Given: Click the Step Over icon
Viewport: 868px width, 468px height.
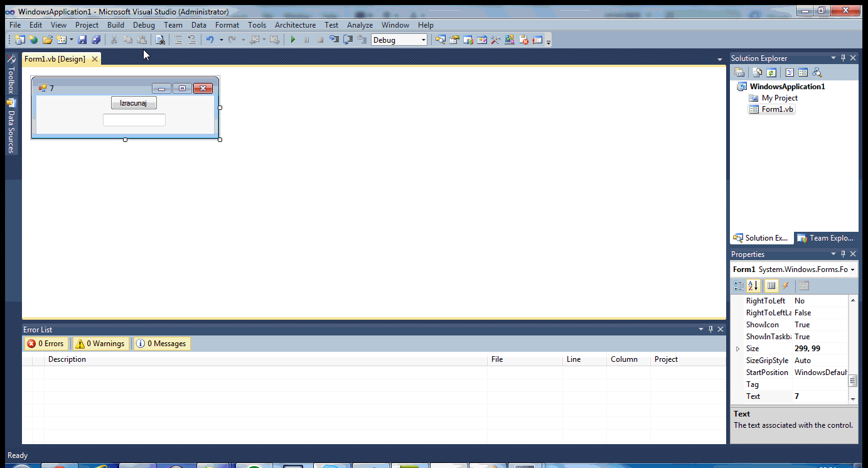Looking at the screenshot, I should 348,40.
